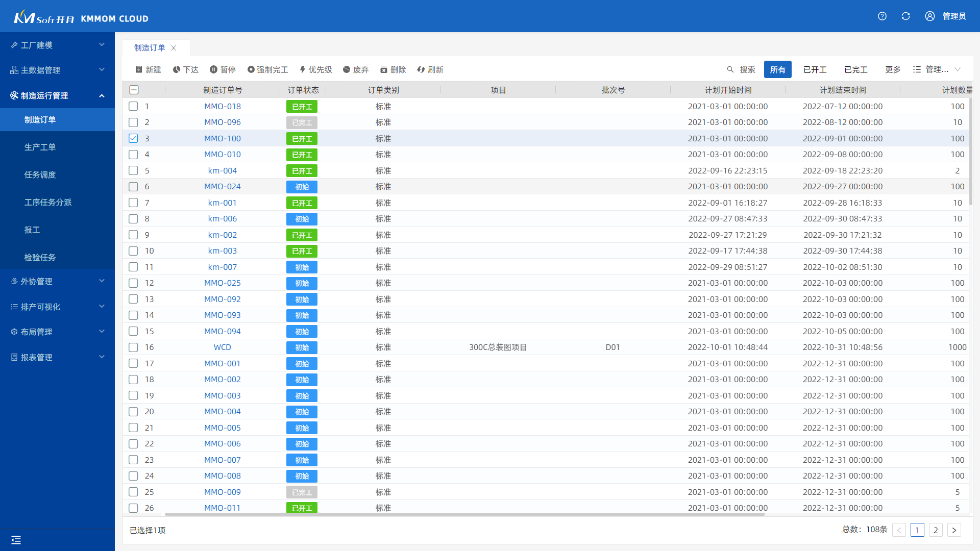The width and height of the screenshot is (980, 551).
Task: Go to page 2 of results
Action: click(936, 530)
